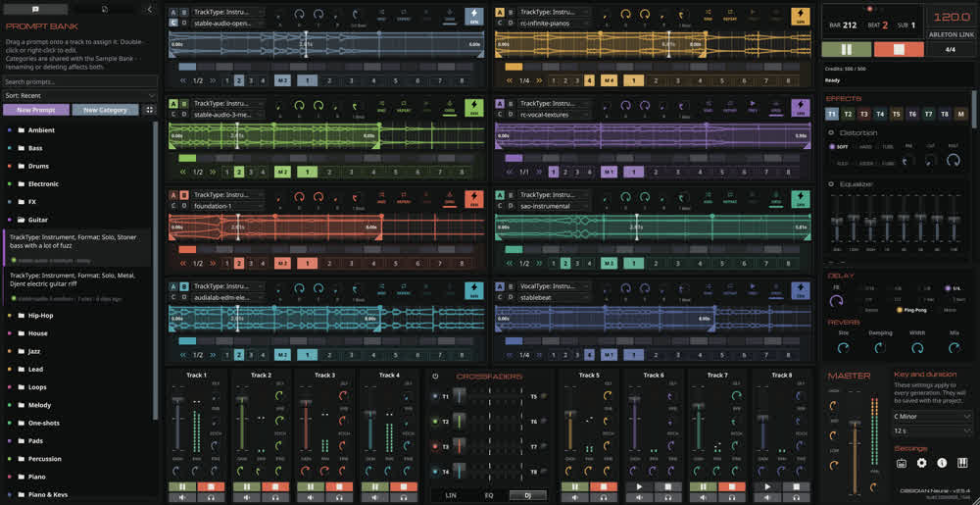Open the piano keyboard icon in Settings
Image resolution: width=980 pixels, height=505 pixels.
point(962,463)
